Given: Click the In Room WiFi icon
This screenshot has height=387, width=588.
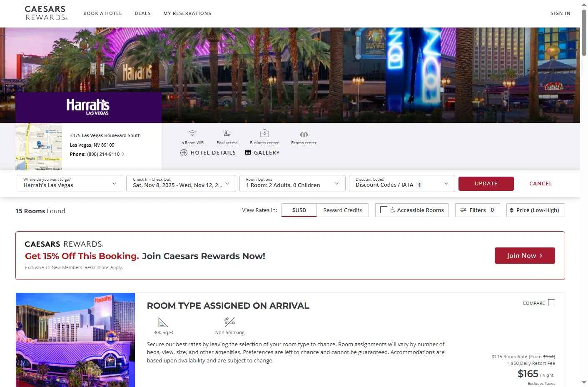Looking at the screenshot, I should 192,133.
